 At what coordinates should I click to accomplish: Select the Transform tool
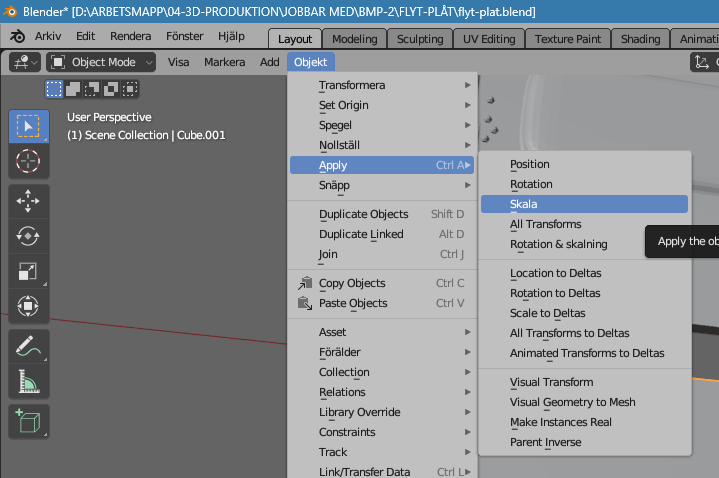pyautogui.click(x=28, y=306)
